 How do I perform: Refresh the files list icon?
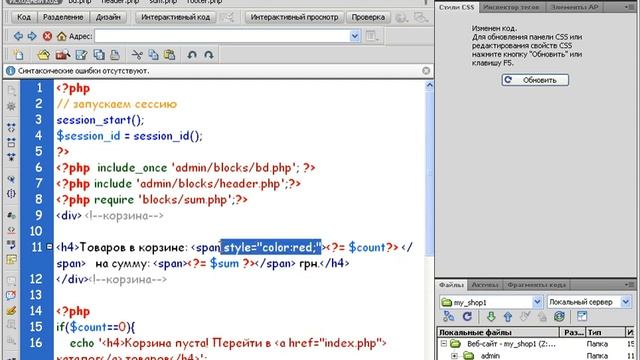[x=467, y=316]
